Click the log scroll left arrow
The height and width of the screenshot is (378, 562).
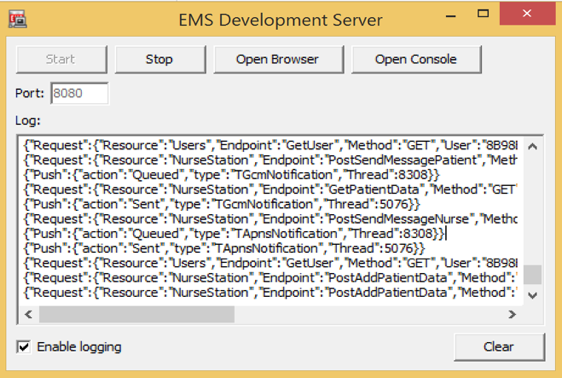29,314
